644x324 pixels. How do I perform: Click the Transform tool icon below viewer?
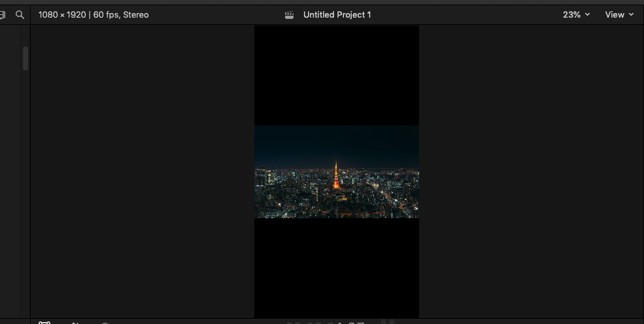point(44,323)
